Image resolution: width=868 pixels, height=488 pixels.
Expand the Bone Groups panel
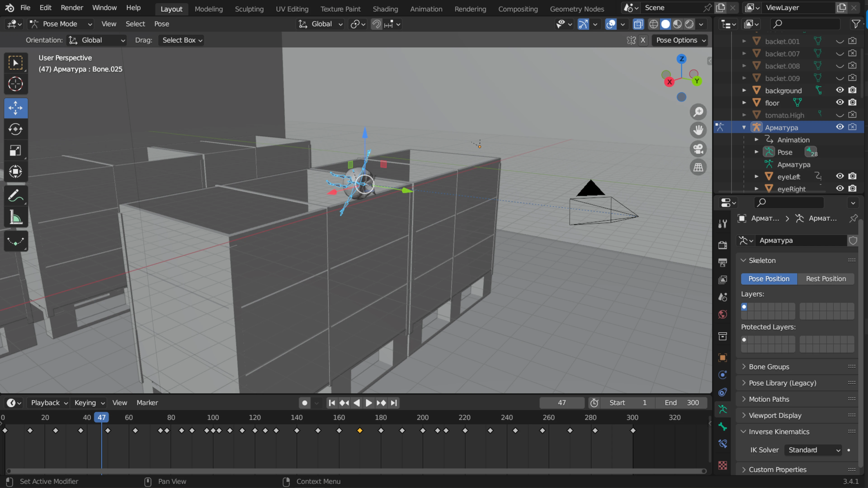(x=769, y=367)
